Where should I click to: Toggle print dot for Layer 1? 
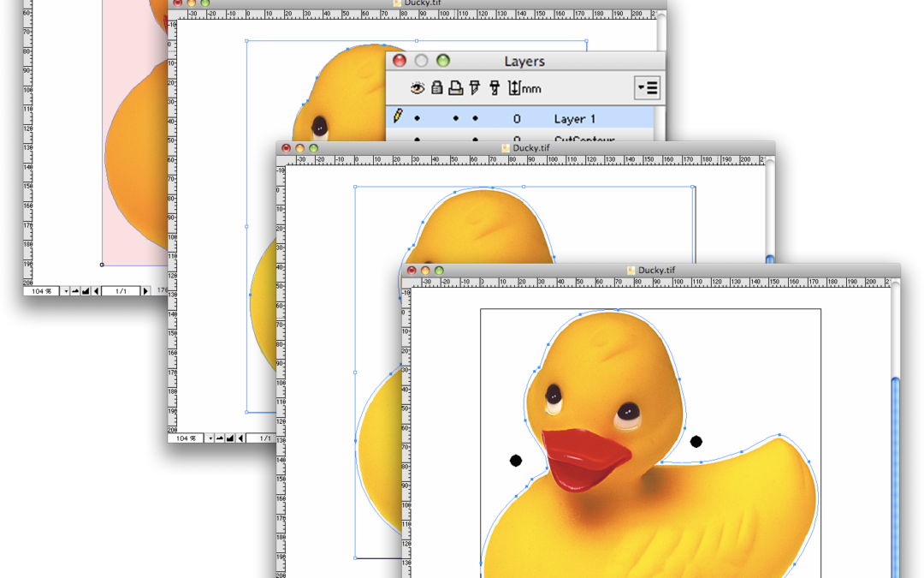pos(456,118)
